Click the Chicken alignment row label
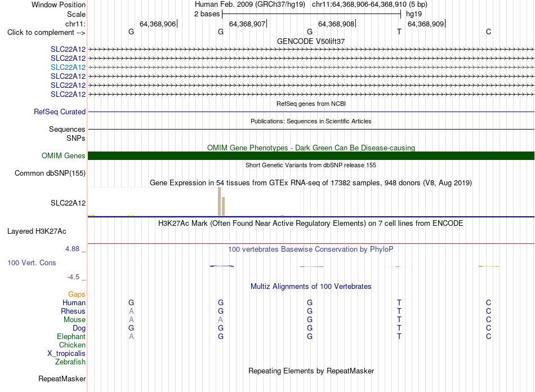Screen dimensions: 535x392 (x=72, y=345)
